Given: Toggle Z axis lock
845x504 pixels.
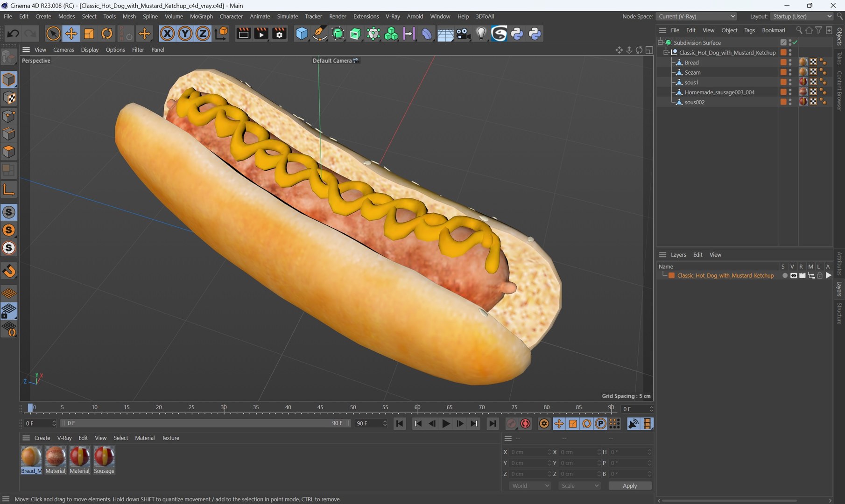Looking at the screenshot, I should click(x=203, y=34).
